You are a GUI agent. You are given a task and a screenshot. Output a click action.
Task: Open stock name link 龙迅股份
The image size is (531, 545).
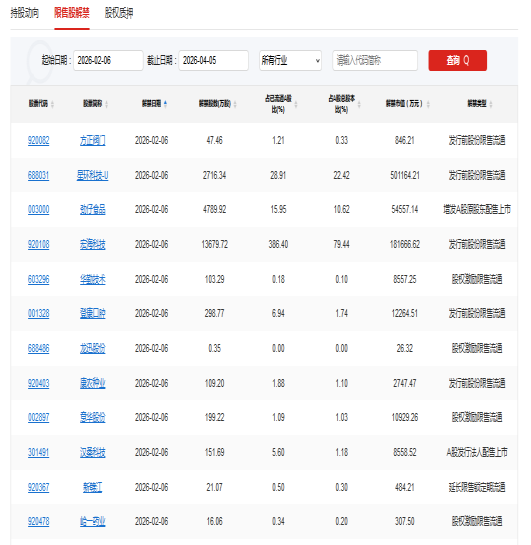point(92,348)
